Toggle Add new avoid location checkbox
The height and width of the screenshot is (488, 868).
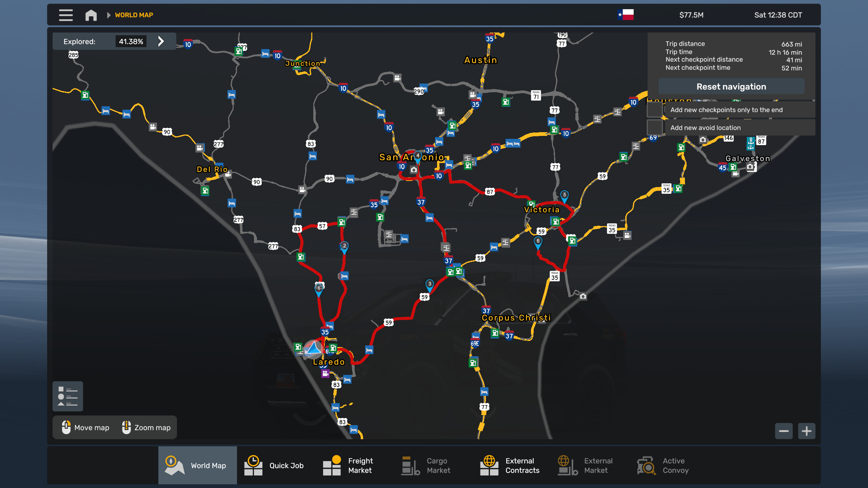655,128
